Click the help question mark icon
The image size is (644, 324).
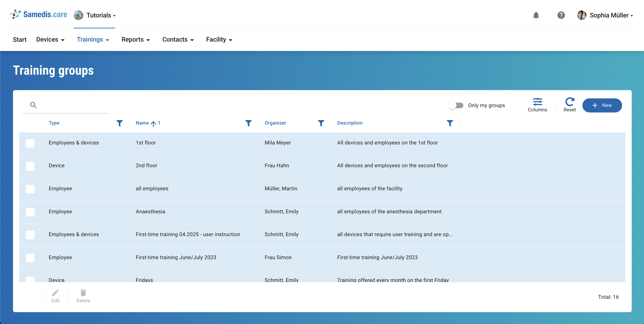point(561,15)
